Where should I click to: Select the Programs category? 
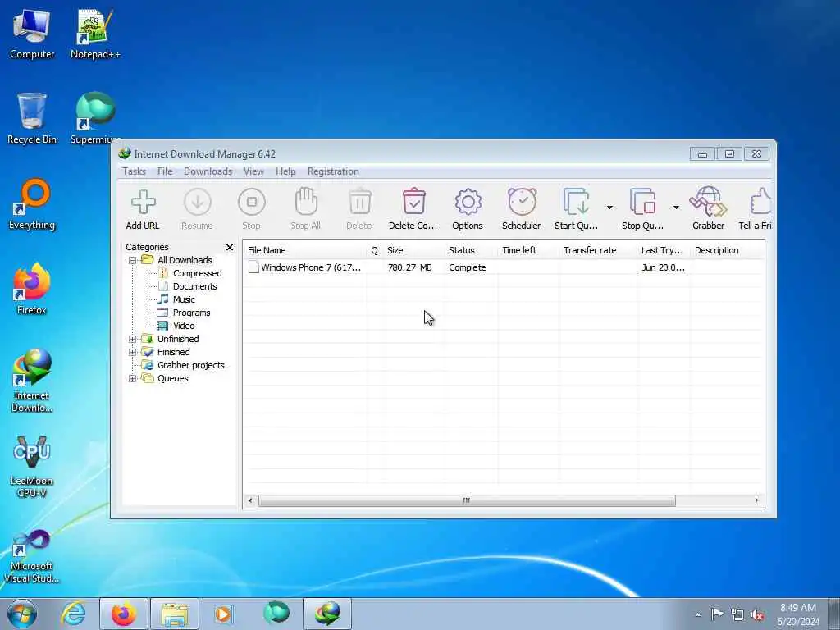[191, 313]
